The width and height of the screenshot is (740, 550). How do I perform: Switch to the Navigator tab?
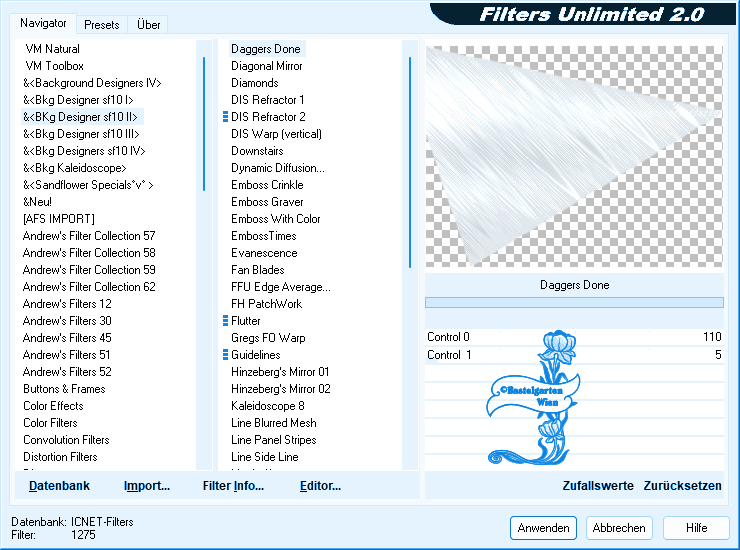pyautogui.click(x=43, y=23)
